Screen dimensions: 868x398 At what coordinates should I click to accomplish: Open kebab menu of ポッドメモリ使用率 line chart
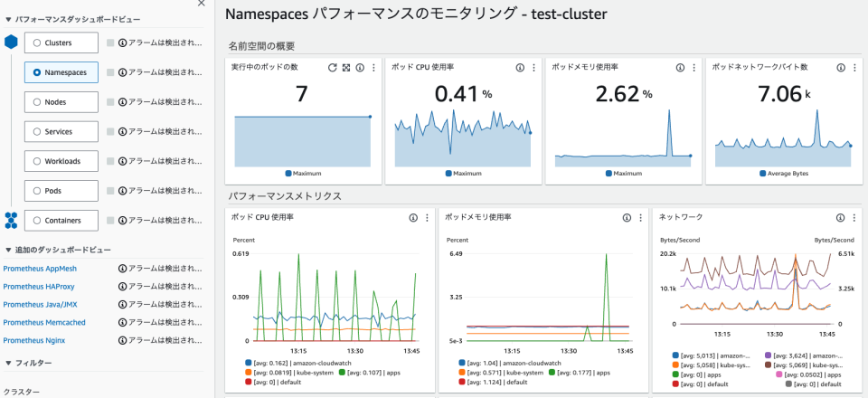click(x=640, y=218)
